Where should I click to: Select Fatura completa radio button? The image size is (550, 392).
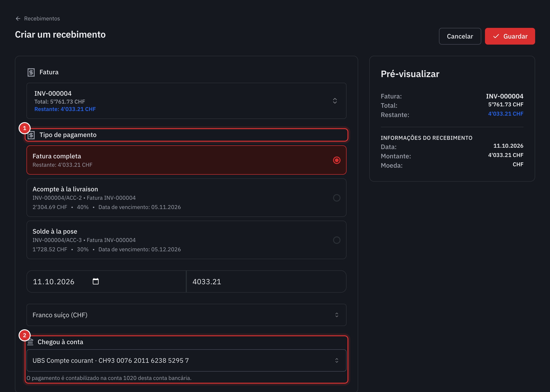pyautogui.click(x=337, y=160)
